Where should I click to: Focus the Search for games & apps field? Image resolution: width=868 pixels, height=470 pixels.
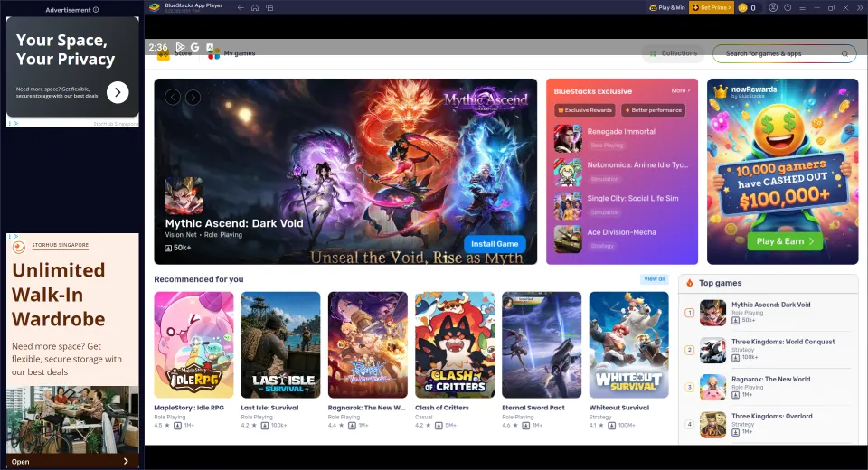tap(785, 53)
